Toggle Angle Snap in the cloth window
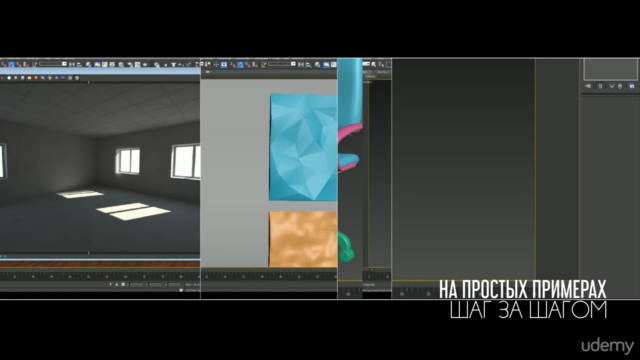640x360 pixels. [x=240, y=64]
